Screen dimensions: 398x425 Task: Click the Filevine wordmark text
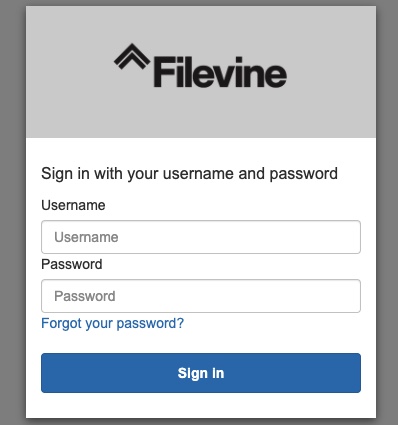220,72
